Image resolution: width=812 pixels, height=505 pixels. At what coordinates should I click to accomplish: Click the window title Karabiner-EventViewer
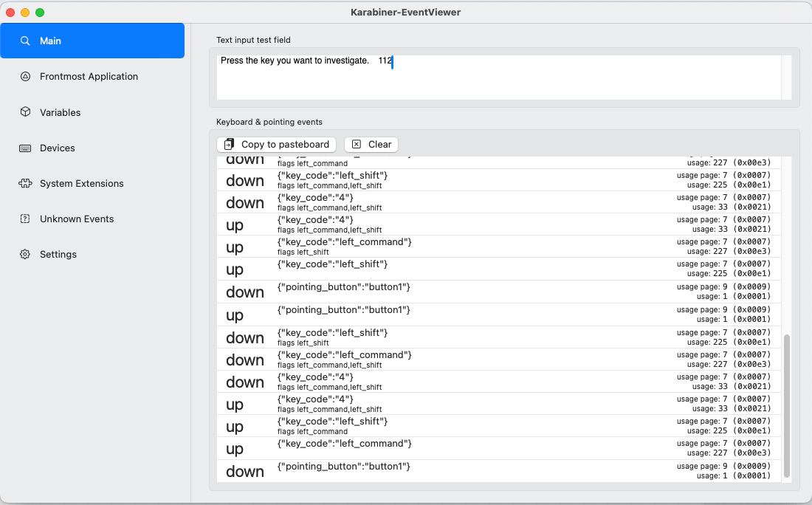(405, 13)
